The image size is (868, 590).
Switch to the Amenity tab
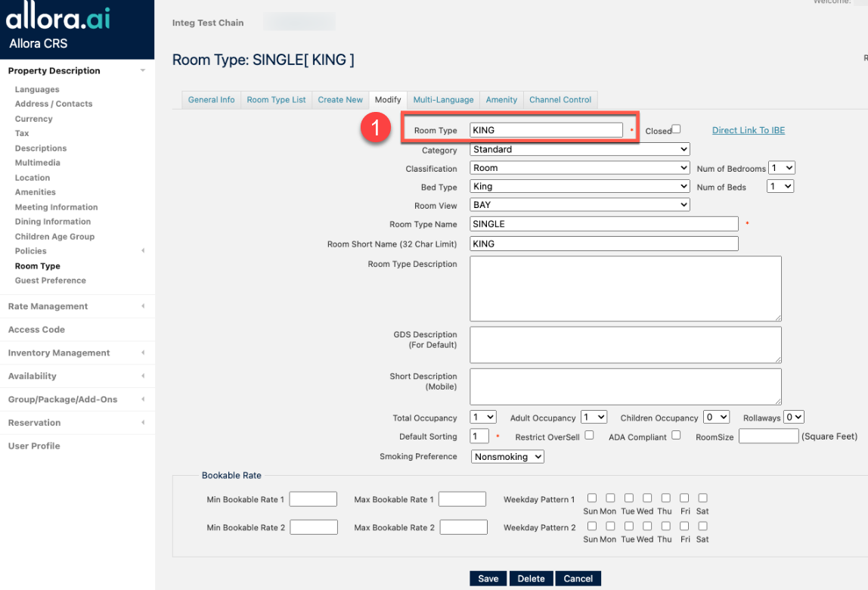click(501, 100)
